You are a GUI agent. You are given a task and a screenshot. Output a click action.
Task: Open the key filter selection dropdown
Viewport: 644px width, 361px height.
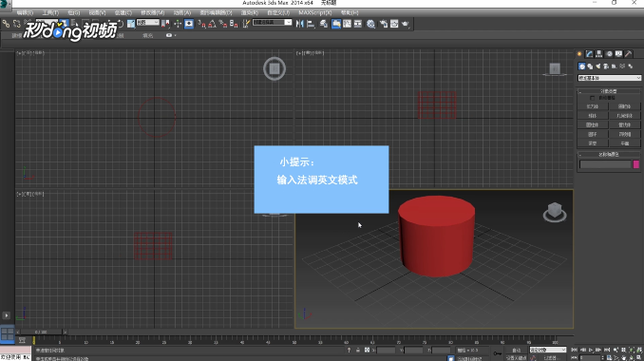coord(547,350)
